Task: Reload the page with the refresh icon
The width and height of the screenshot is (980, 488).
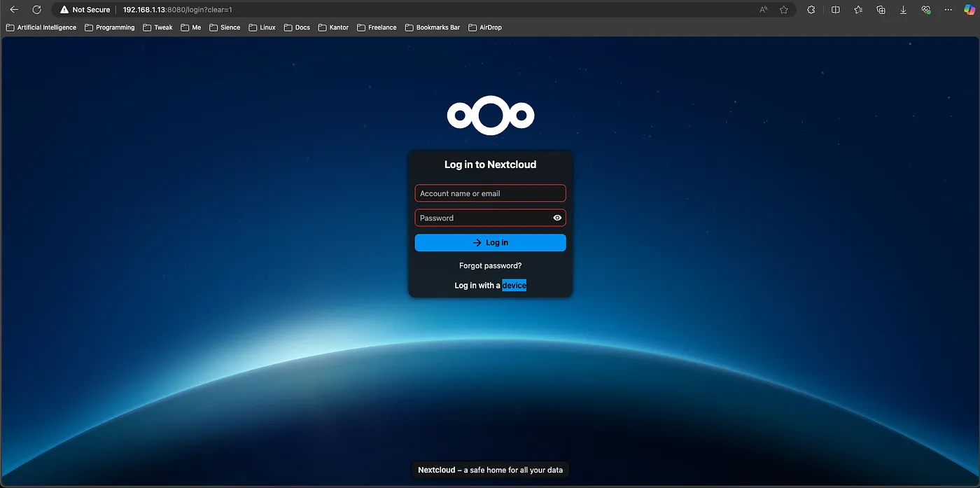Action: click(37, 10)
